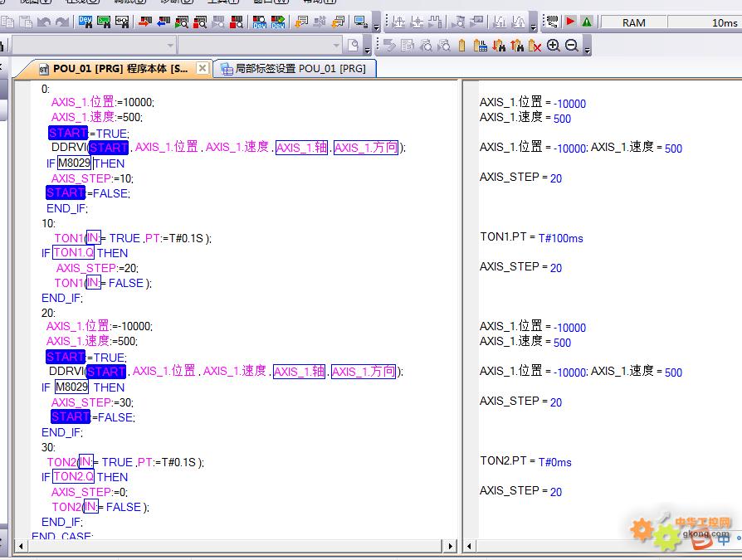Open first empty combo box in second toolbar
The width and height of the screenshot is (742, 560).
[x=94, y=46]
